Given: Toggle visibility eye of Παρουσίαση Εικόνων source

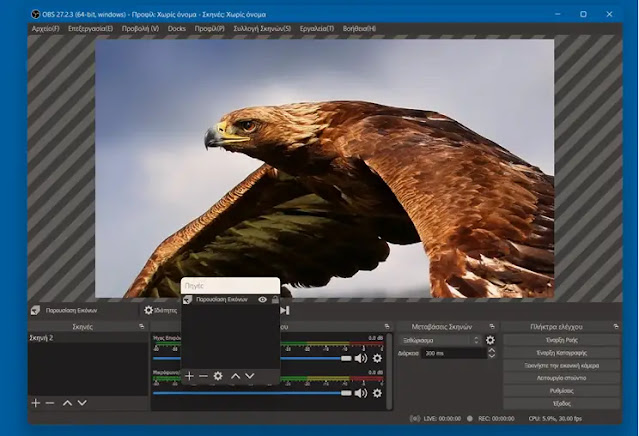Looking at the screenshot, I should coord(262,299).
